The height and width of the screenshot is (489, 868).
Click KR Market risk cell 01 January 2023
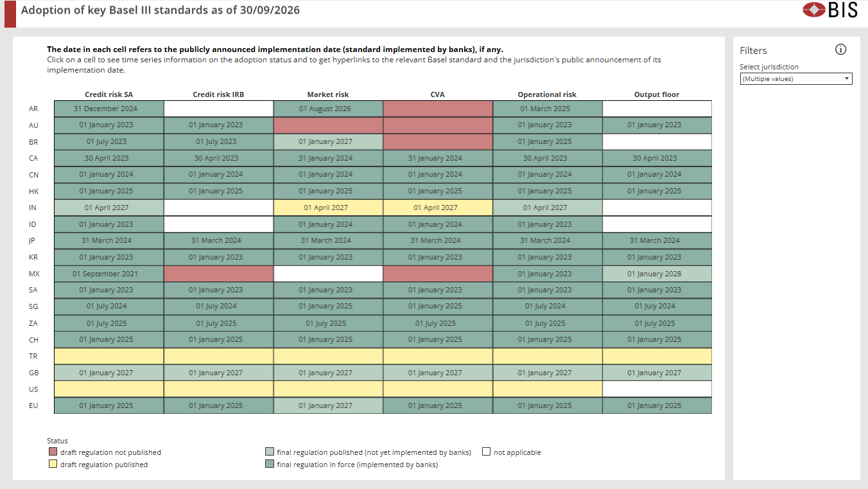click(328, 257)
